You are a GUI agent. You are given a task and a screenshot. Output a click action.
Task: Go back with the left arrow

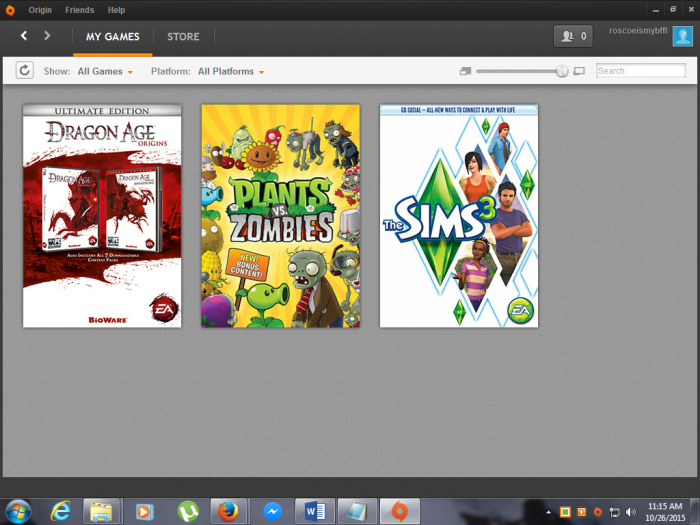pos(24,36)
